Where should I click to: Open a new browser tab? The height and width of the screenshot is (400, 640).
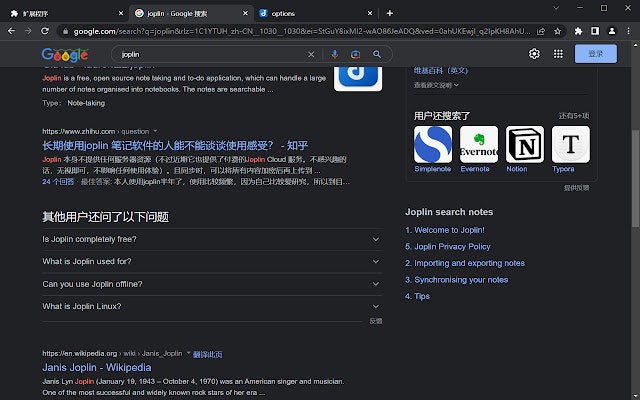pyautogui.click(x=390, y=13)
